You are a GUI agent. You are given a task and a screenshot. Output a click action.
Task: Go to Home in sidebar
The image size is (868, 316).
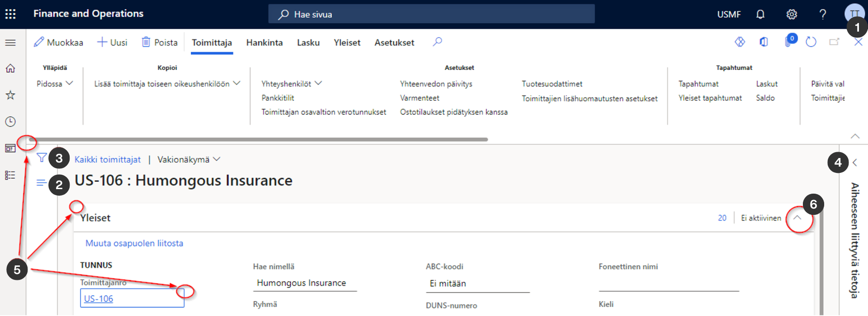tap(10, 69)
